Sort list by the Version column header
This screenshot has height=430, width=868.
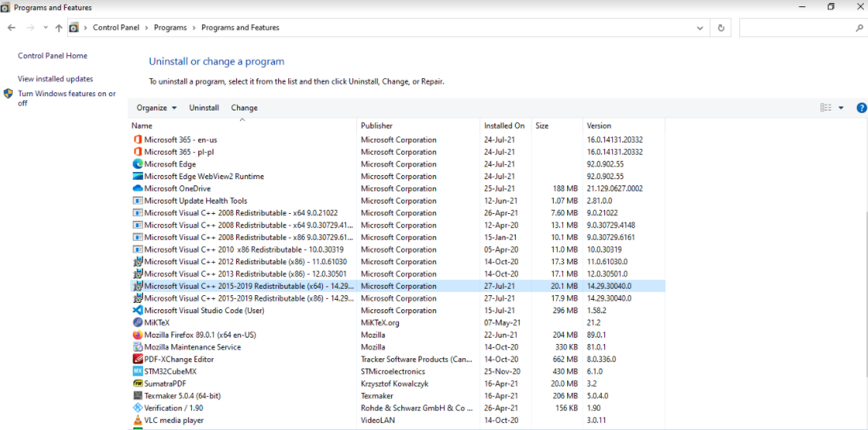[x=623, y=126]
